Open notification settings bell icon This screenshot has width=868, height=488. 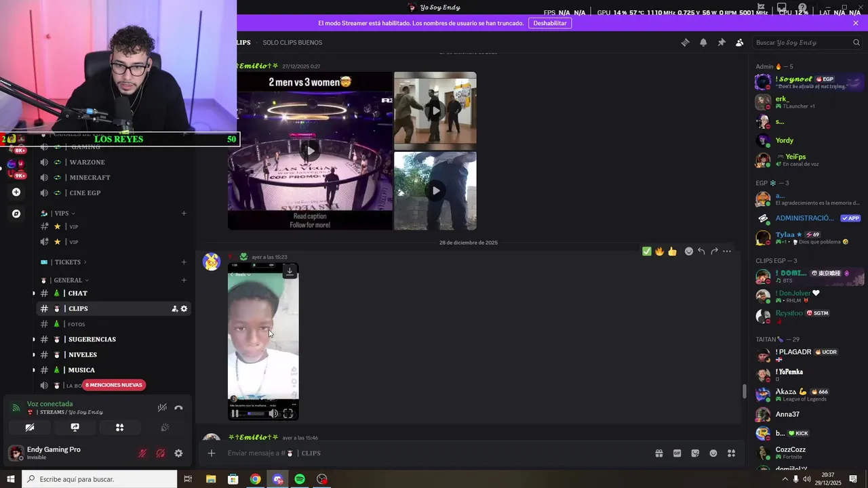click(703, 42)
